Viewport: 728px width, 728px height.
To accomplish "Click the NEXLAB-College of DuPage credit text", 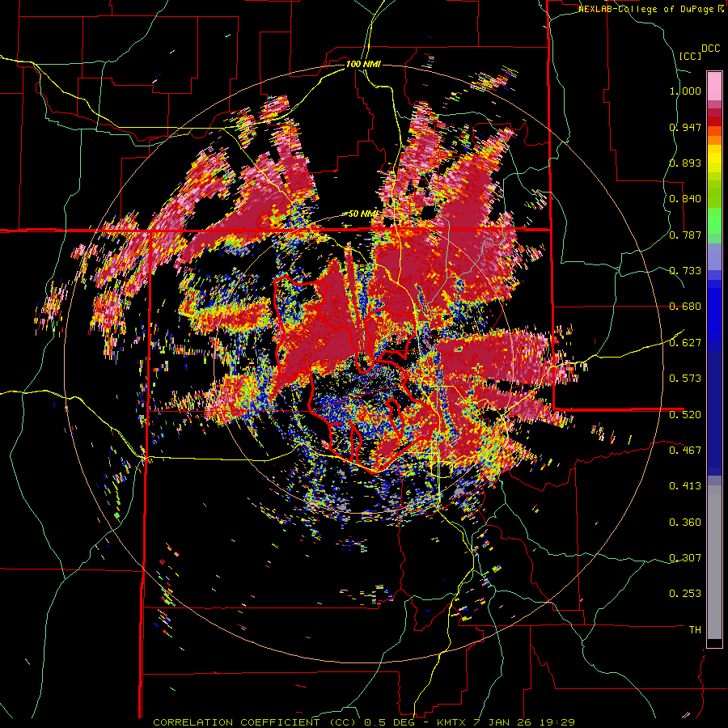I will pyautogui.click(x=646, y=9).
